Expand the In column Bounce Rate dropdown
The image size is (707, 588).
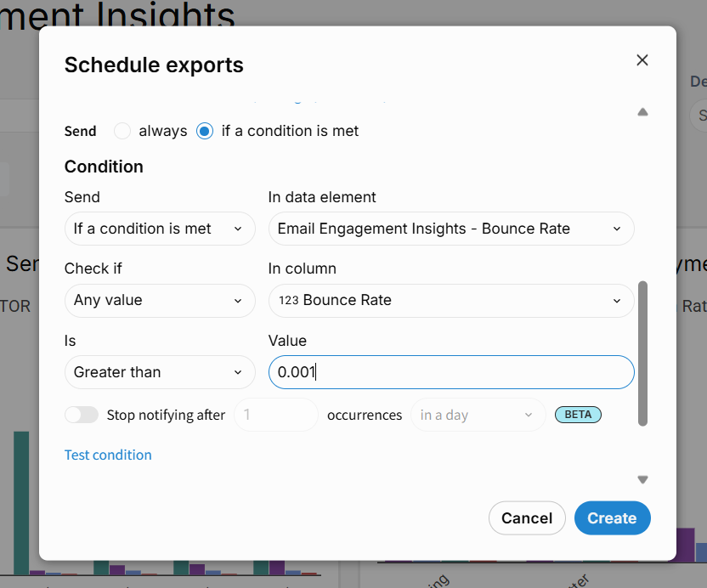450,300
